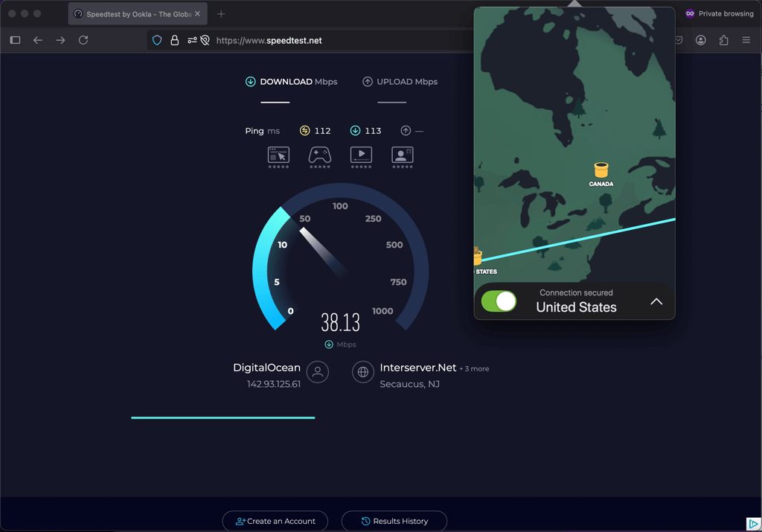Go back to previous page
The height and width of the screenshot is (532, 762).
37,40
